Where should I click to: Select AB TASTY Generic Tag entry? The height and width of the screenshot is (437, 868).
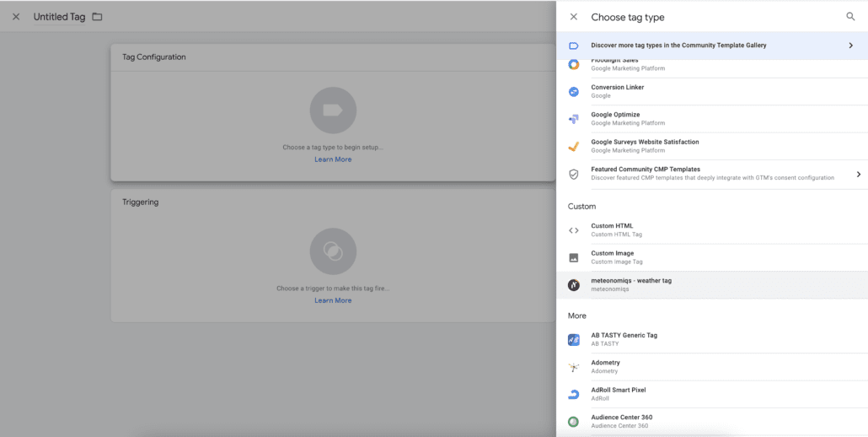pyautogui.click(x=712, y=339)
